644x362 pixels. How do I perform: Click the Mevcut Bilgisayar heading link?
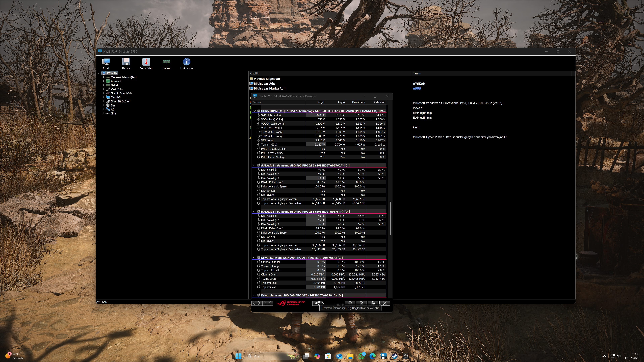coord(267,79)
